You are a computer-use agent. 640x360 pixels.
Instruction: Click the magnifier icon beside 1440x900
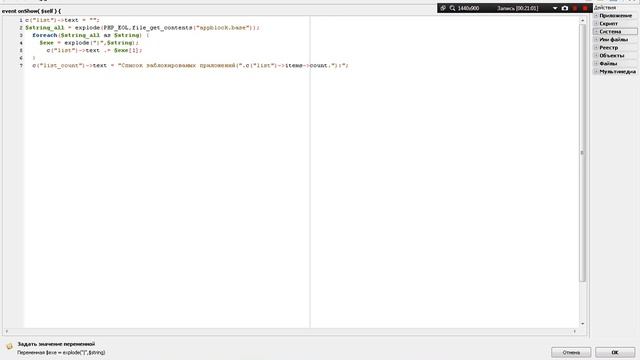[452, 8]
